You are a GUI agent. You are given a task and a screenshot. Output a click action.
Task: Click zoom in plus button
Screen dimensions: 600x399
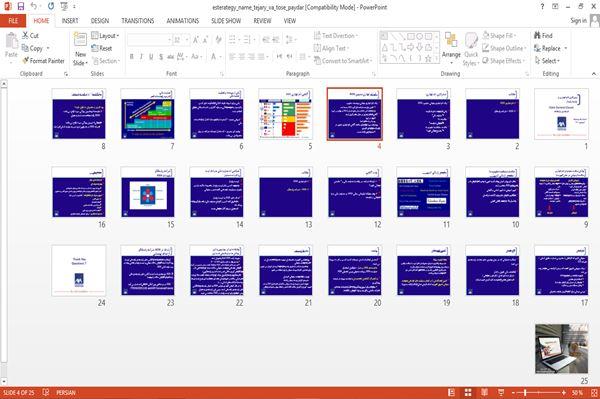(x=564, y=392)
